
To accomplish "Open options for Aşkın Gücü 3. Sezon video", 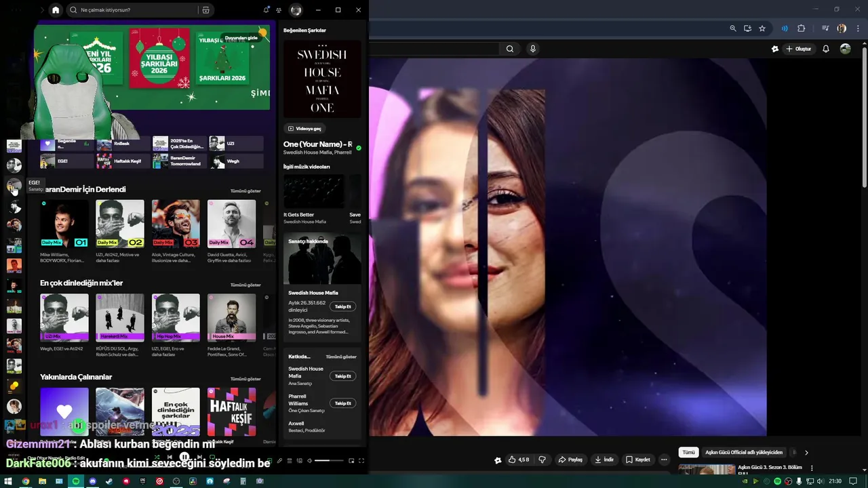I will [812, 468].
